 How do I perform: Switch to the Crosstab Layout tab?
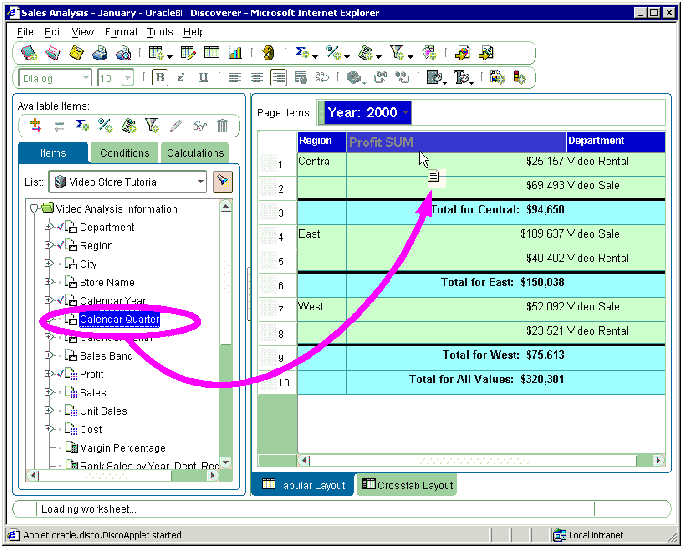407,485
